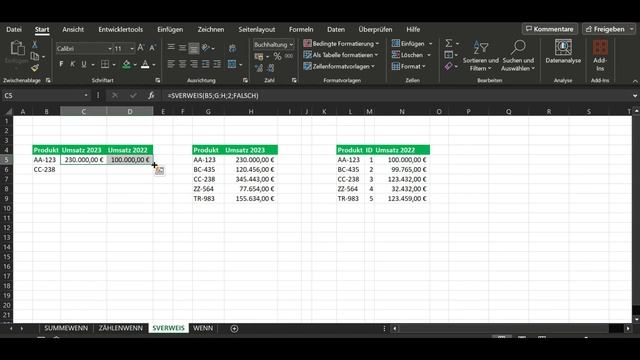
Task: Toggle underline with the U button
Action: tap(84, 64)
